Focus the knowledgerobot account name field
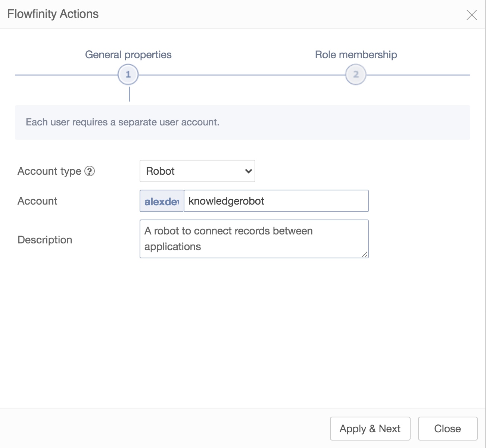The height and width of the screenshot is (448, 486). 276,201
